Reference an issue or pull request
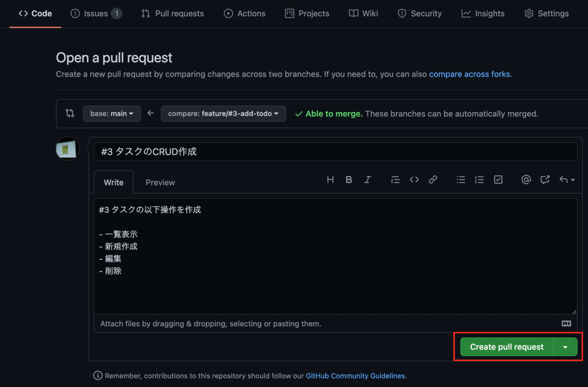The width and height of the screenshot is (588, 387). 545,180
